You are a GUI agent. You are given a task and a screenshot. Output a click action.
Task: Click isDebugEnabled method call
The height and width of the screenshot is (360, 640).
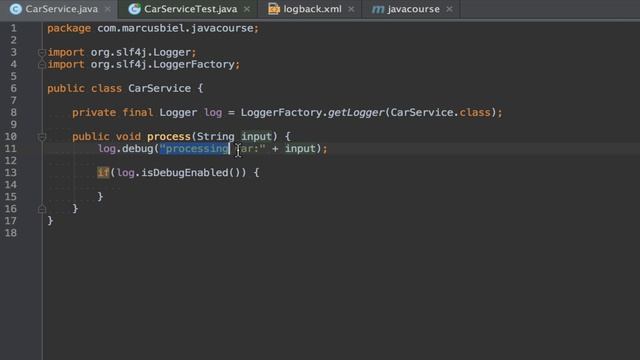[184, 173]
